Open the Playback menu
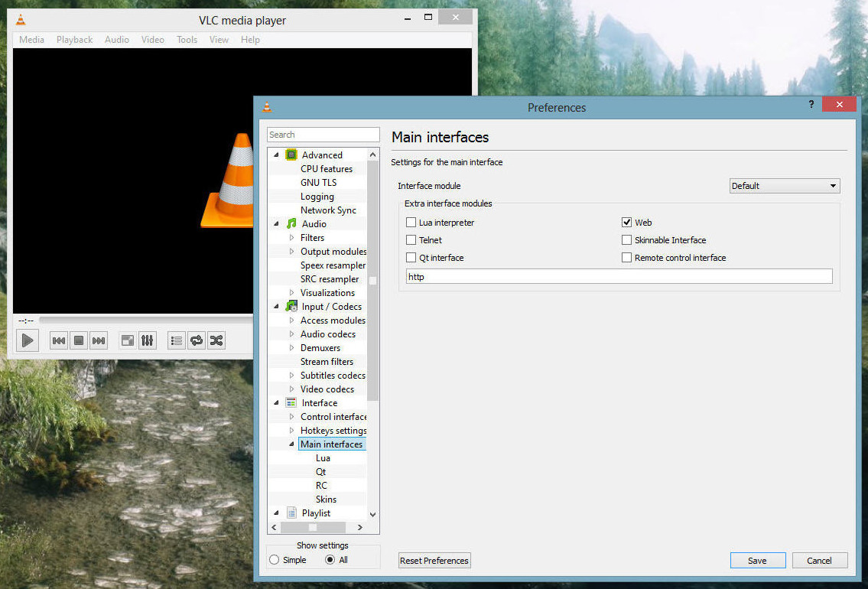This screenshot has width=868, height=589. (x=74, y=40)
